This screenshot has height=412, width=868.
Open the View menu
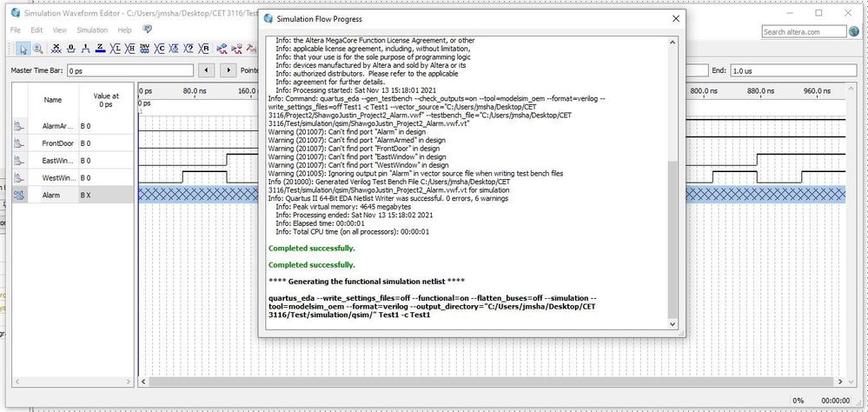(59, 30)
